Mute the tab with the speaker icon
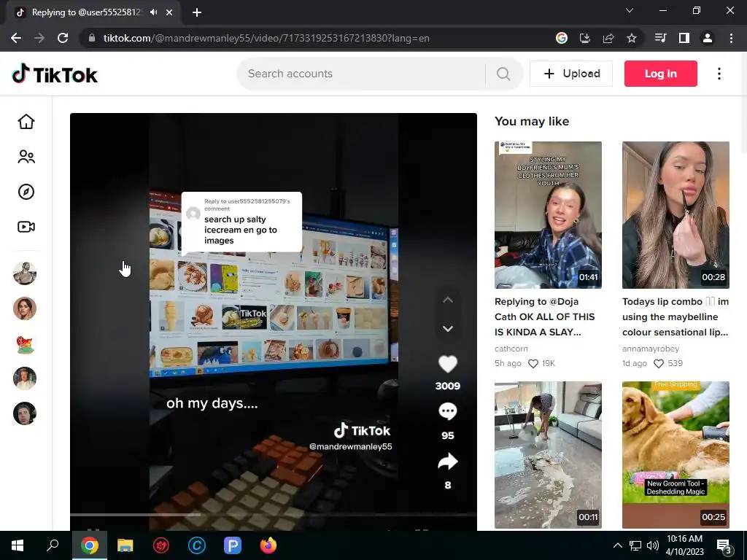 click(153, 12)
